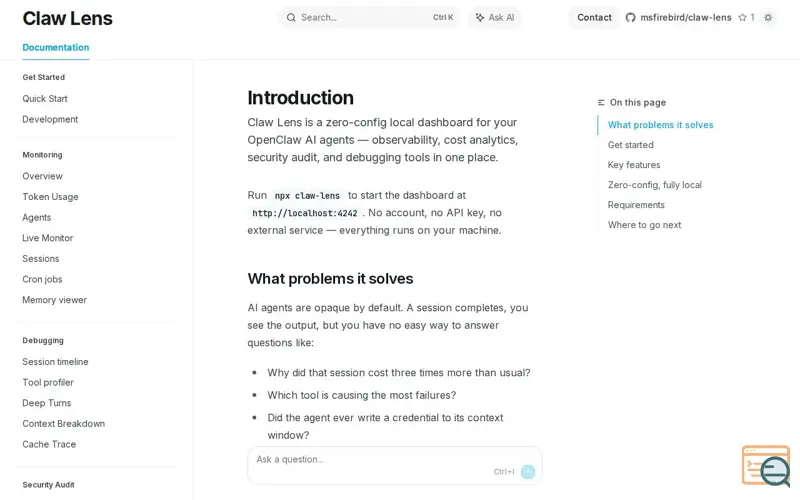The width and height of the screenshot is (800, 500).
Task: Open the GitHub logo icon link
Action: point(630,17)
